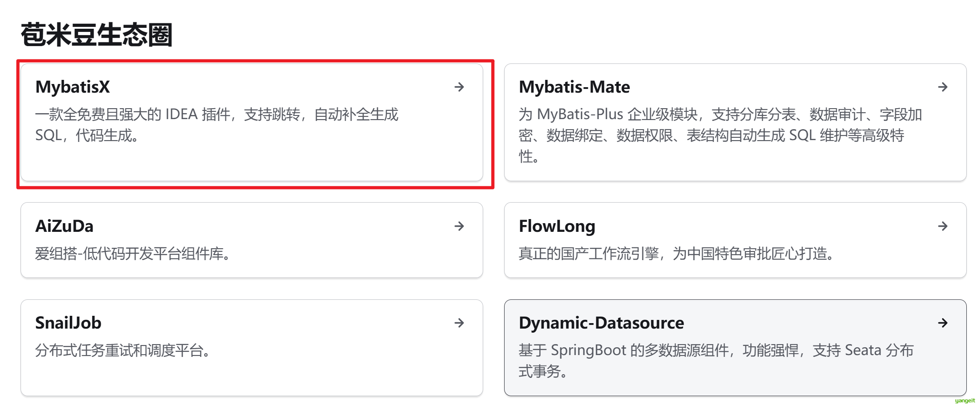Click the arrow icon on Mybatis-Mate card

coord(943,87)
